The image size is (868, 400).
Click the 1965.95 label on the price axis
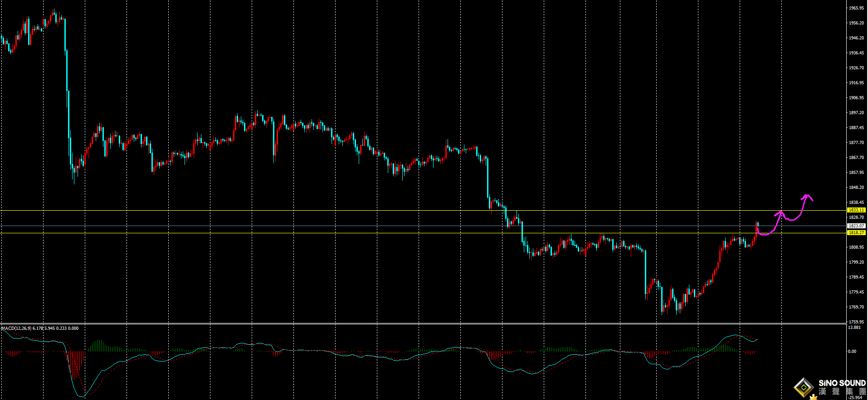(x=856, y=8)
